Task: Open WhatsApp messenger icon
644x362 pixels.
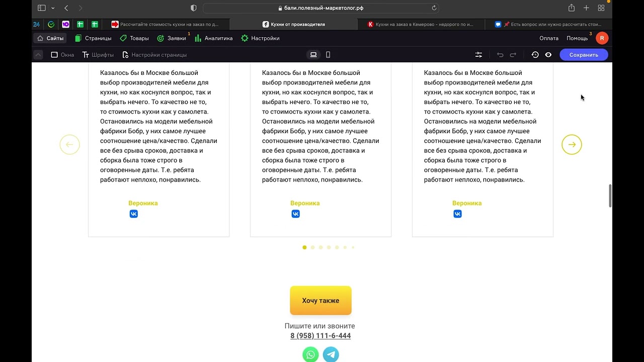Action: click(x=310, y=354)
